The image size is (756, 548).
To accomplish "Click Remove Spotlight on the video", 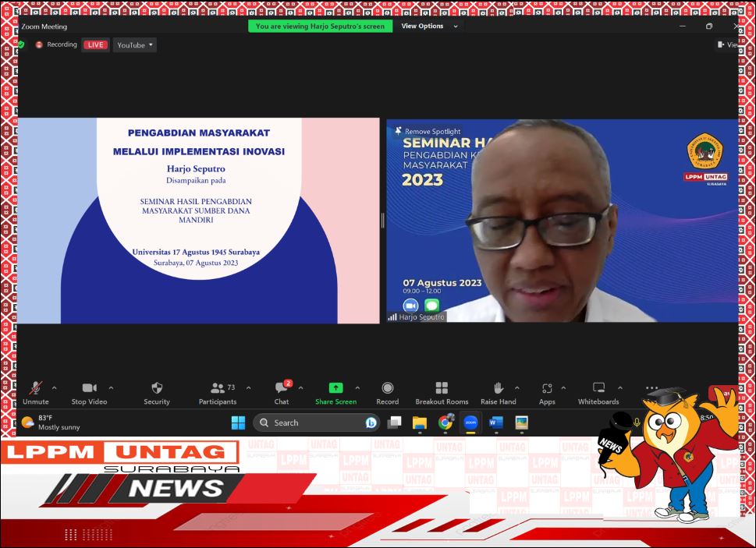I will [428, 131].
